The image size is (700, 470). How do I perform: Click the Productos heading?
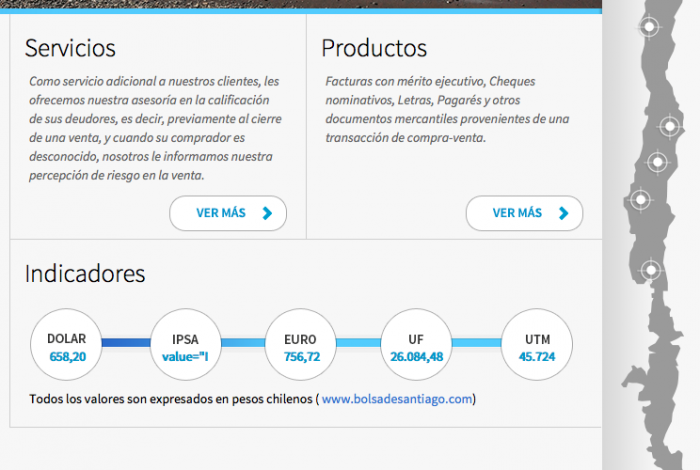374,48
